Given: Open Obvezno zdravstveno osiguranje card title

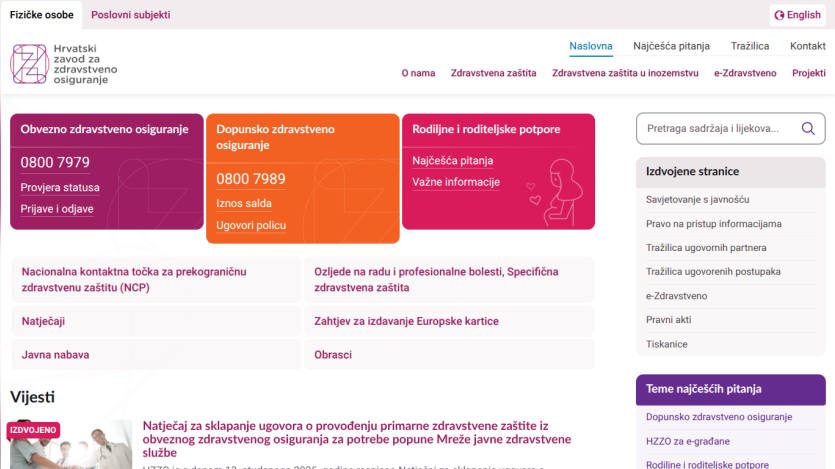Looking at the screenshot, I should [x=104, y=129].
